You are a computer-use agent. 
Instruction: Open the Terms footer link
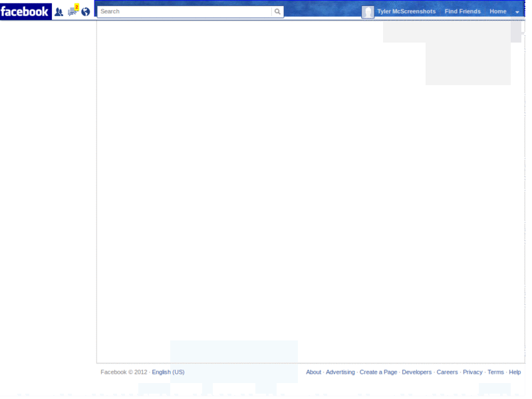(495, 372)
